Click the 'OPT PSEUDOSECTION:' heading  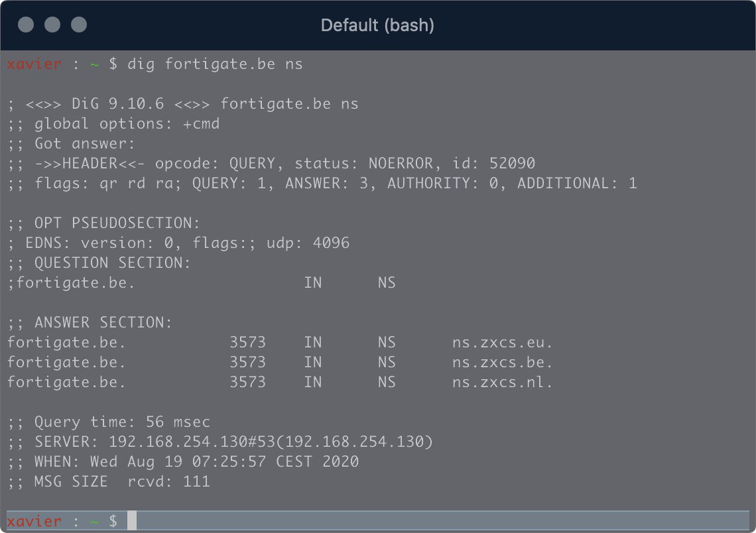point(117,223)
